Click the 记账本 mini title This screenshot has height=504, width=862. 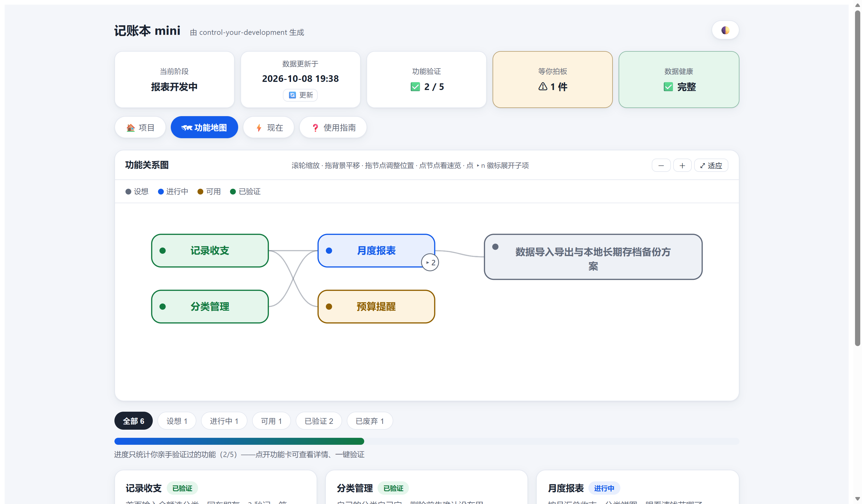(x=147, y=31)
